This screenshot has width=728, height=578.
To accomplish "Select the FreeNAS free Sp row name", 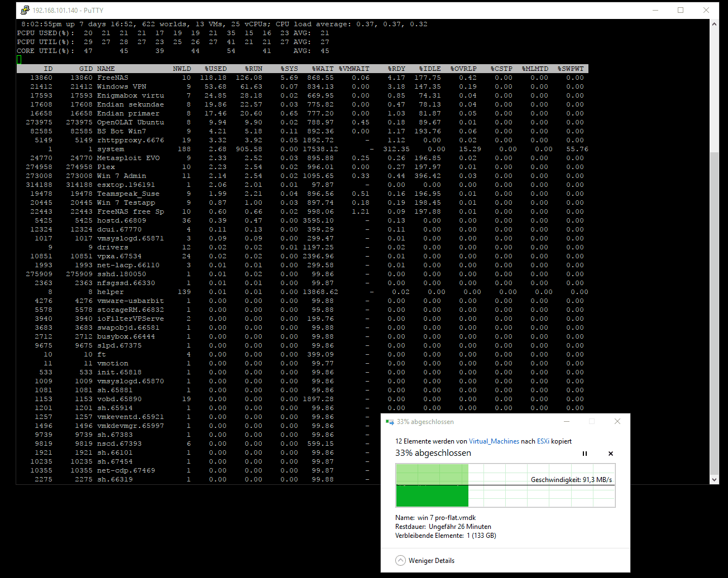I will point(131,211).
